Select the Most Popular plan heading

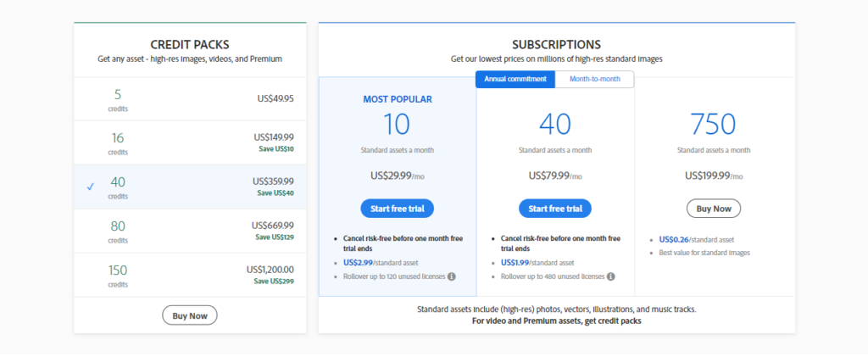coord(398,99)
